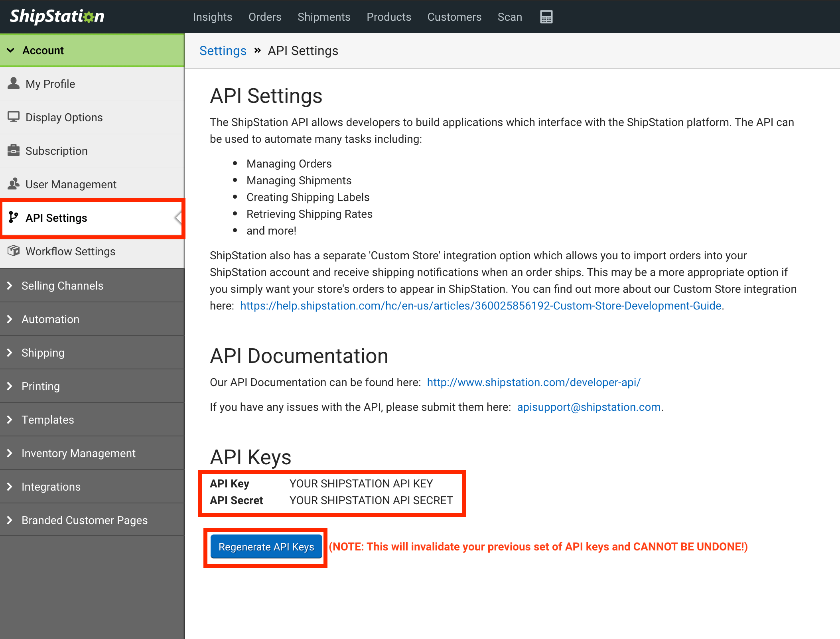Open the Insights tab

pyautogui.click(x=213, y=17)
